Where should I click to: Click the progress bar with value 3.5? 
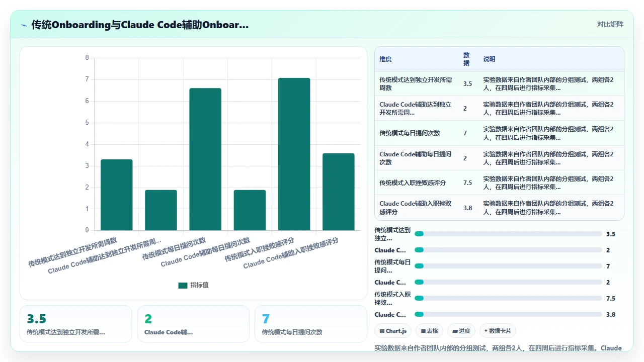[508, 234]
